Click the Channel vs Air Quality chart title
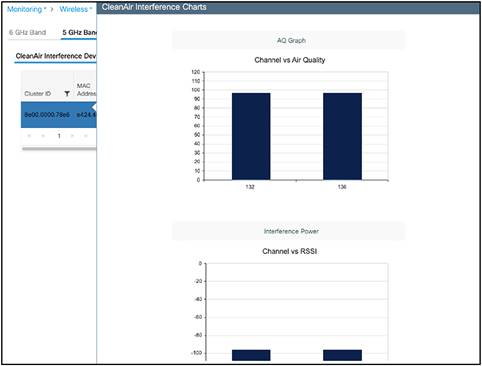 pyautogui.click(x=290, y=60)
